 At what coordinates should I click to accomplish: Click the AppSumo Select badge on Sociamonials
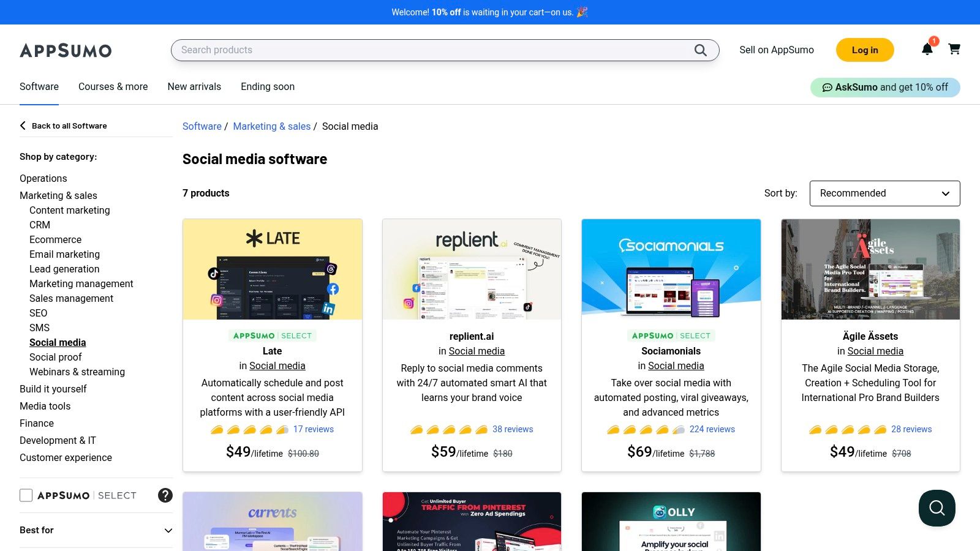pyautogui.click(x=671, y=335)
